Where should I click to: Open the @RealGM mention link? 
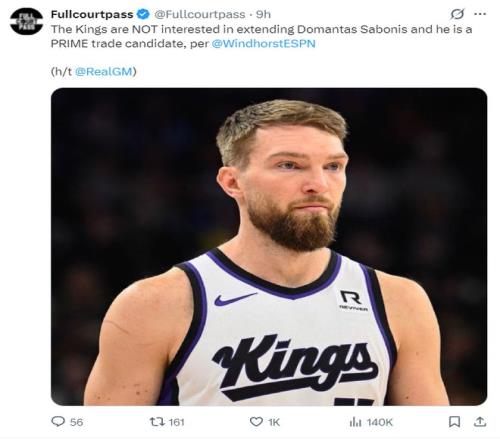tap(104, 71)
